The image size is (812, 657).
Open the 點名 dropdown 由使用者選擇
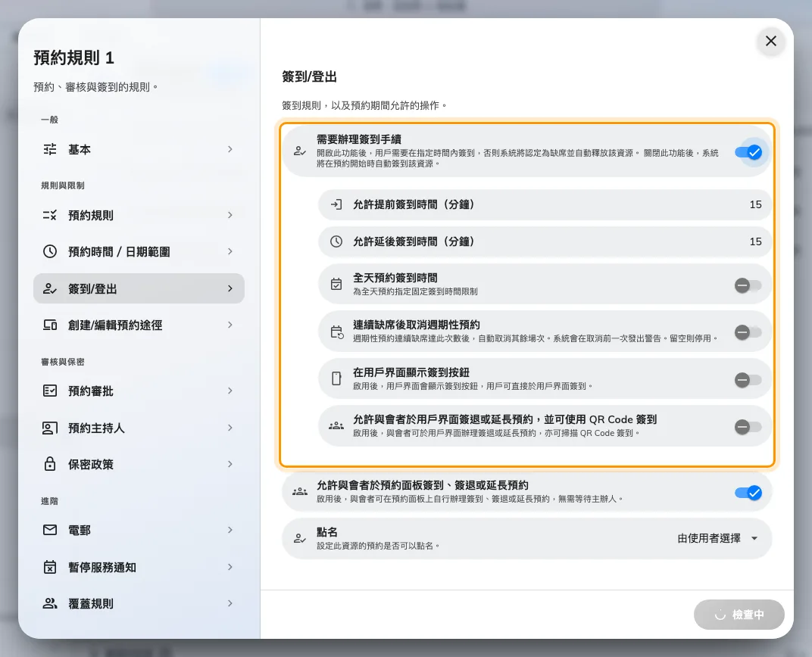tap(718, 538)
